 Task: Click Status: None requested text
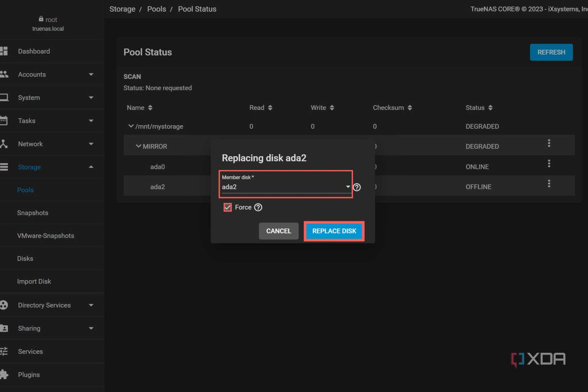pos(158,88)
